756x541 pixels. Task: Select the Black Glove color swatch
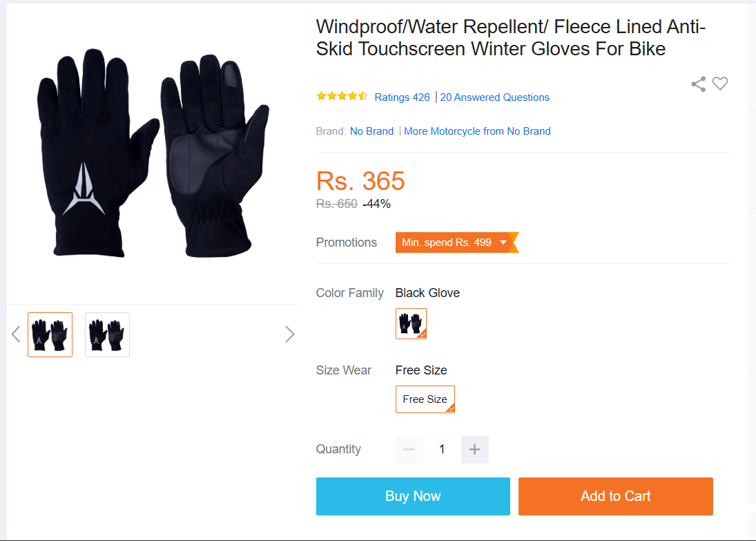coord(411,323)
